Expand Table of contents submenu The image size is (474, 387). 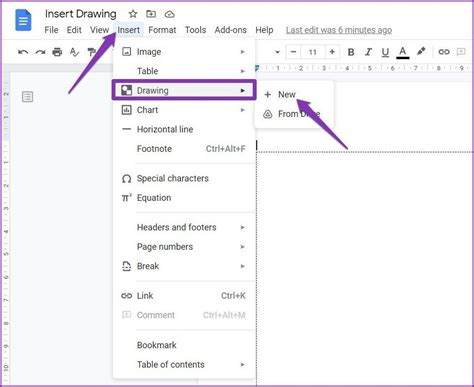[184, 364]
